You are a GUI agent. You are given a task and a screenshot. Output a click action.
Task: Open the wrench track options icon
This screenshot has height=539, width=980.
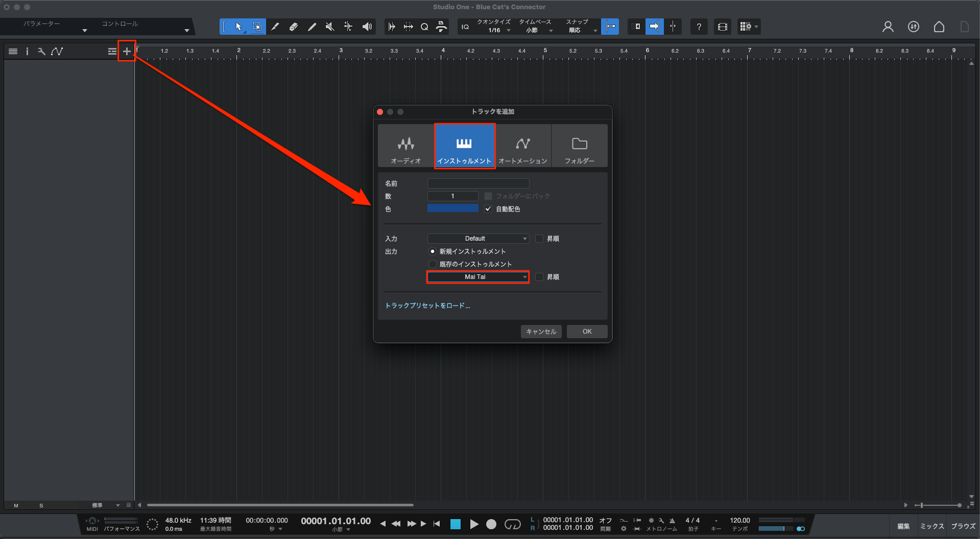(41, 51)
